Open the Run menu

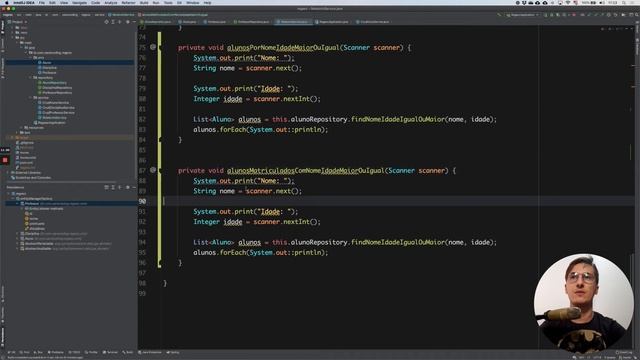point(156,2)
